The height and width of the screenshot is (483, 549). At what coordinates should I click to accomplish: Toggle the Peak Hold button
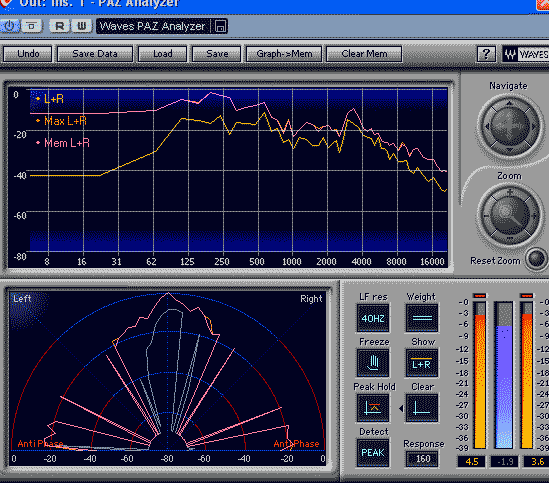[373, 408]
